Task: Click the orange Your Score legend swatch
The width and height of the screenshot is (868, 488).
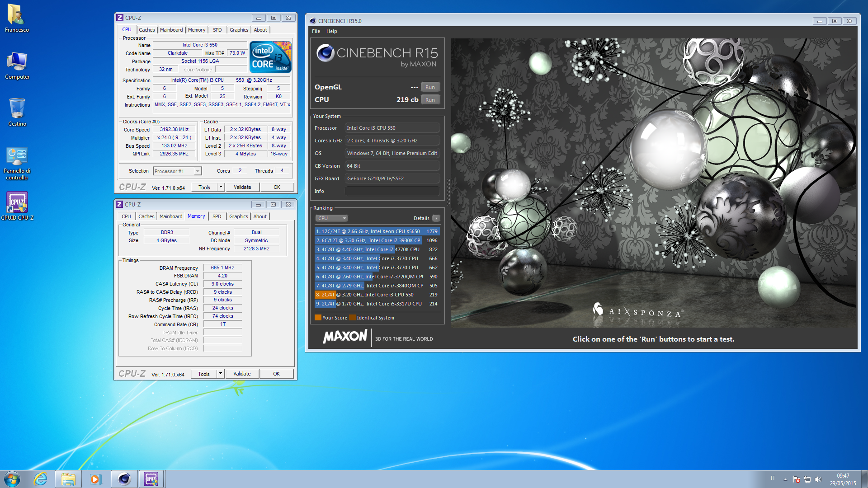Action: pyautogui.click(x=318, y=318)
